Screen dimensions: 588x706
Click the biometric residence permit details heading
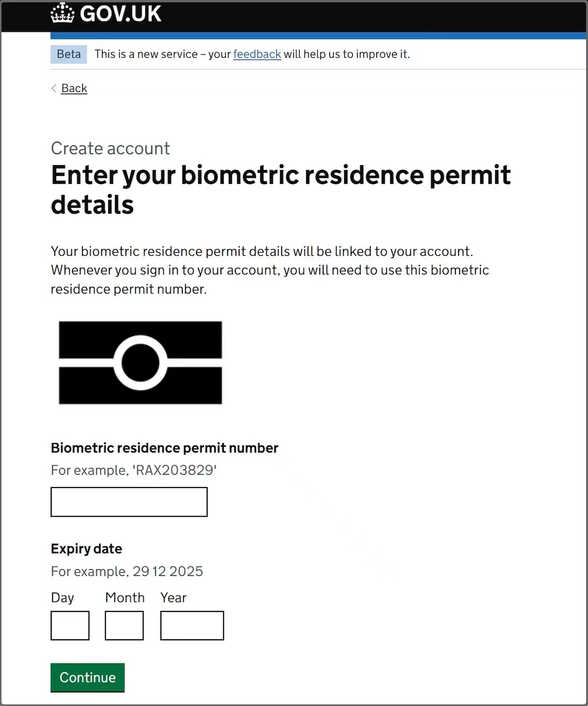point(281,189)
